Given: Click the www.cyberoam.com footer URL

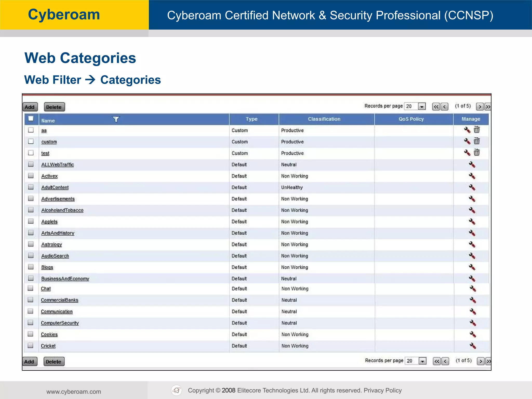Looking at the screenshot, I should (x=74, y=392).
